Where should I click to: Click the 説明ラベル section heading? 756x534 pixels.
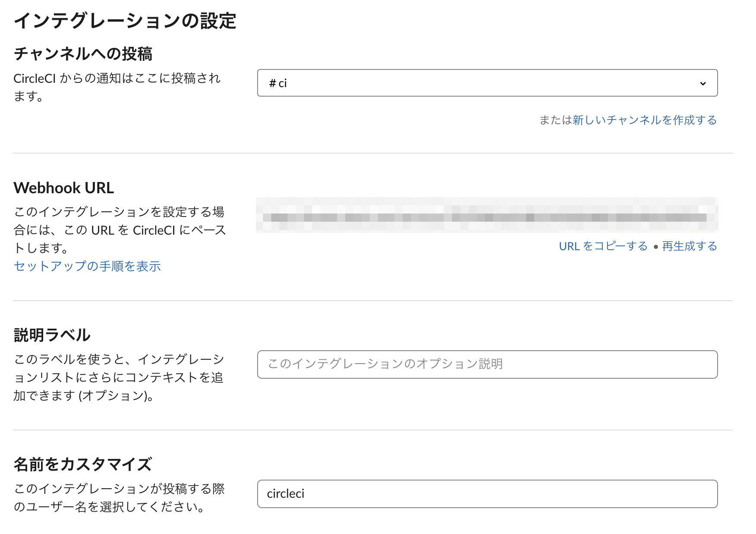pyautogui.click(x=52, y=335)
